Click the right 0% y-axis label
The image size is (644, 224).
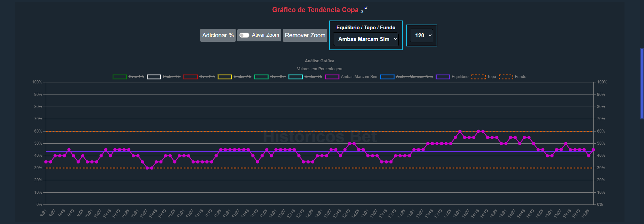pyautogui.click(x=600, y=204)
